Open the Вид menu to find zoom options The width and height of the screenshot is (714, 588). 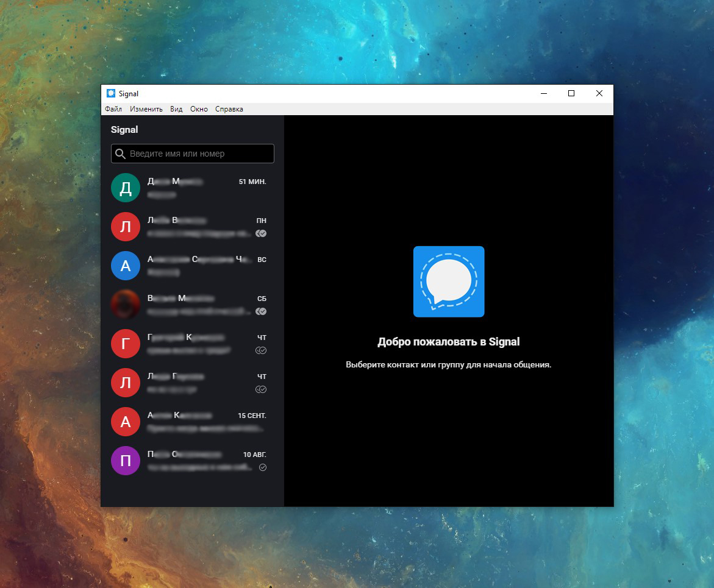[176, 108]
